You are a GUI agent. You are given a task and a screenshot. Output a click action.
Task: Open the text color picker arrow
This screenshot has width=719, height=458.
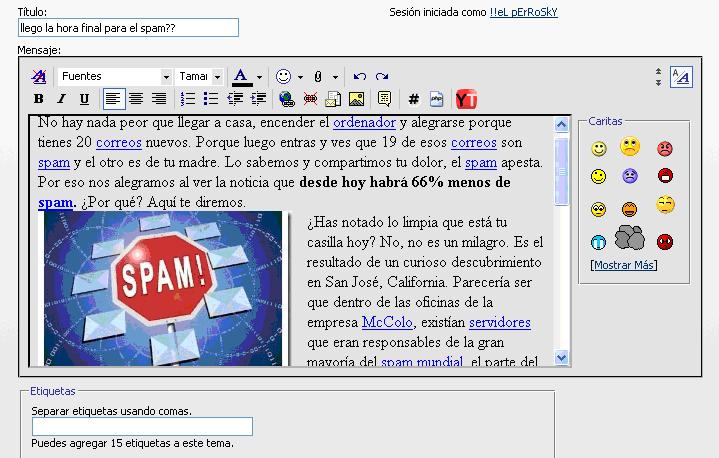259,77
